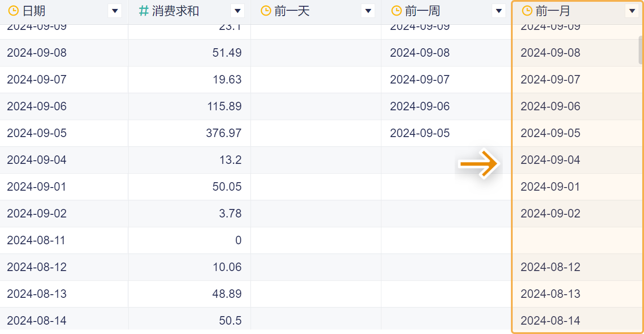
Task: Select 2024-08-13 in the 日期 column
Action: (x=37, y=294)
